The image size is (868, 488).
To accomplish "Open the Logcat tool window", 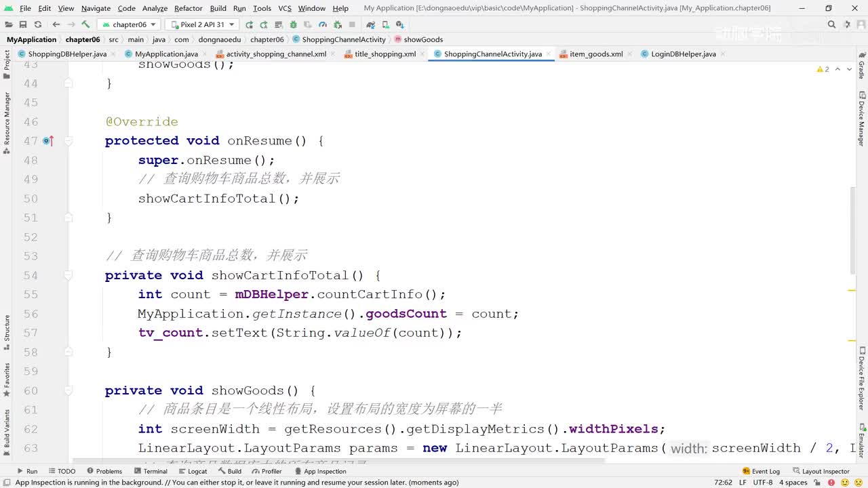I will pos(192,471).
